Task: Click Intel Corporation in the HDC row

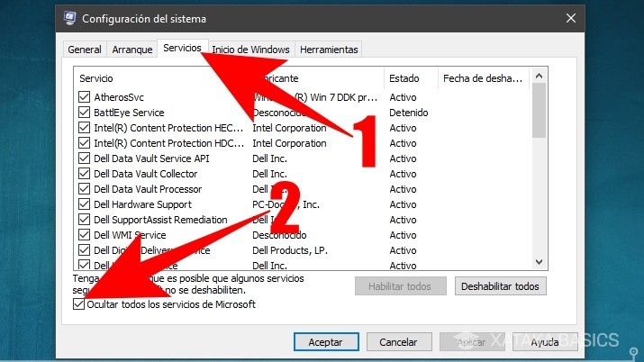Action: coord(289,143)
